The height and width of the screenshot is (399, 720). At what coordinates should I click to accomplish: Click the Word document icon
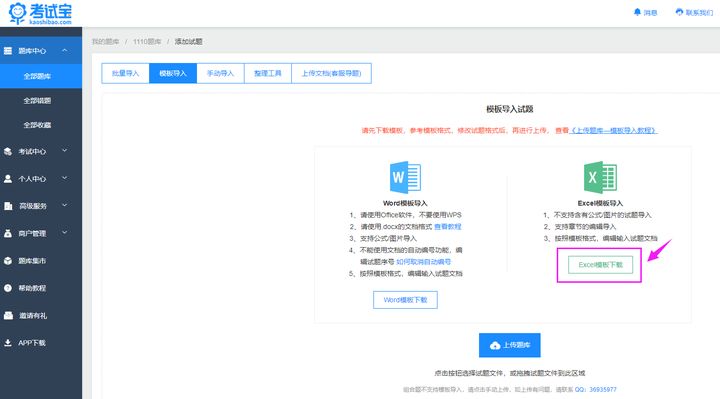point(405,177)
